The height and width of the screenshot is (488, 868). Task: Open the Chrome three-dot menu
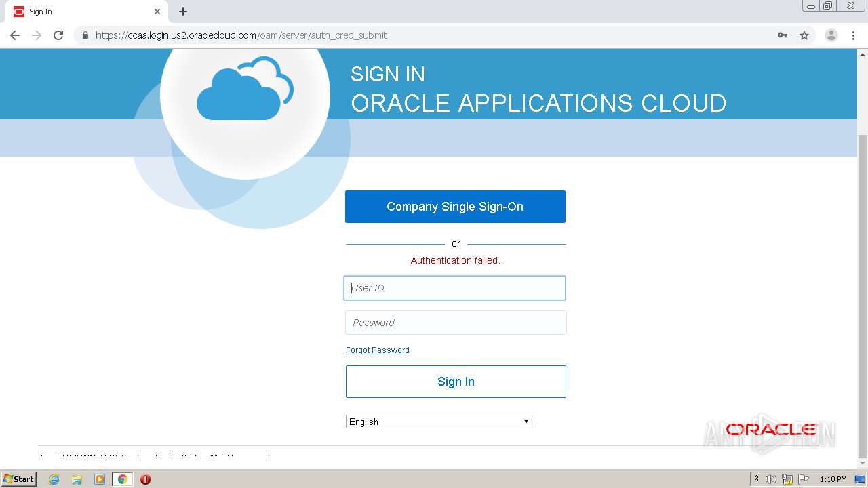coord(853,35)
